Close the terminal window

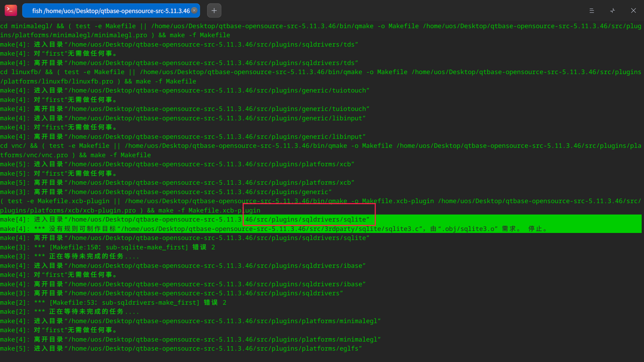[x=633, y=11]
